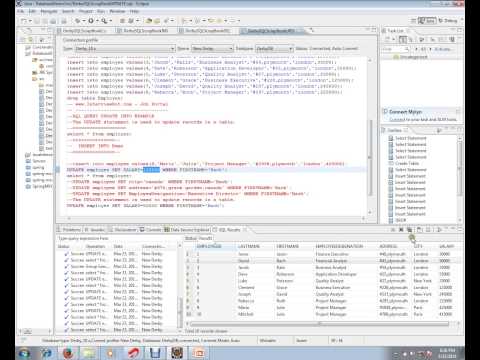Click the Debug bug toolbar icon
The width and height of the screenshot is (480, 360).
coord(78,21)
